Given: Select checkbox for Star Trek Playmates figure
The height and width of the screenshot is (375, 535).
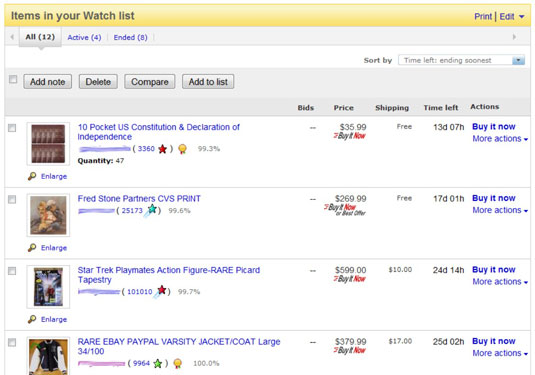Looking at the screenshot, I should [x=12, y=271].
